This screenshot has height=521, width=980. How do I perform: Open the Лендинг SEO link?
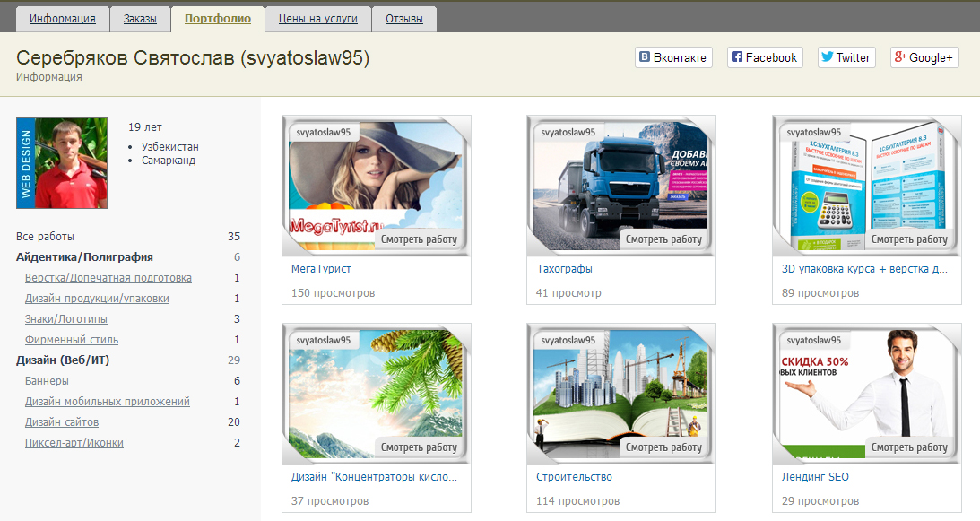pos(815,477)
